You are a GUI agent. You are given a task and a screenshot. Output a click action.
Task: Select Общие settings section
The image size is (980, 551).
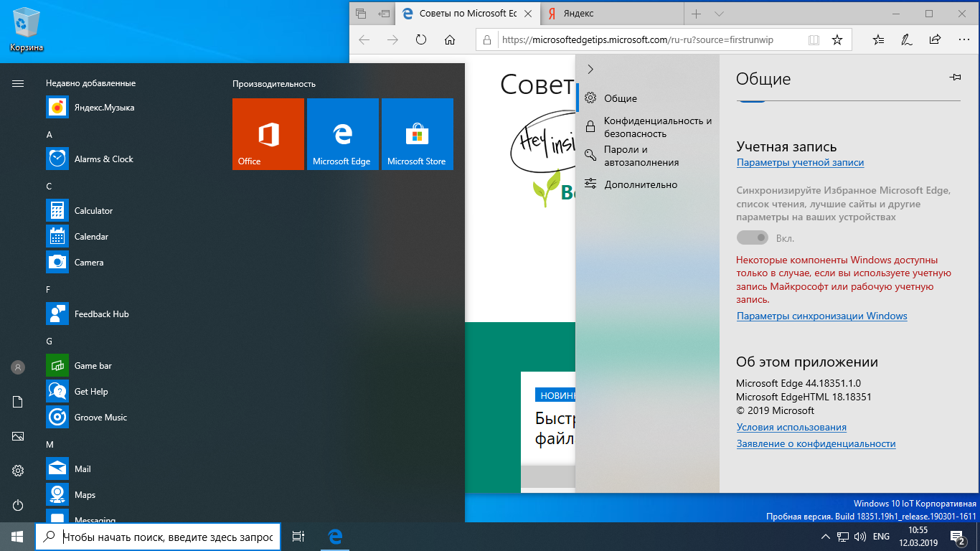tap(647, 98)
